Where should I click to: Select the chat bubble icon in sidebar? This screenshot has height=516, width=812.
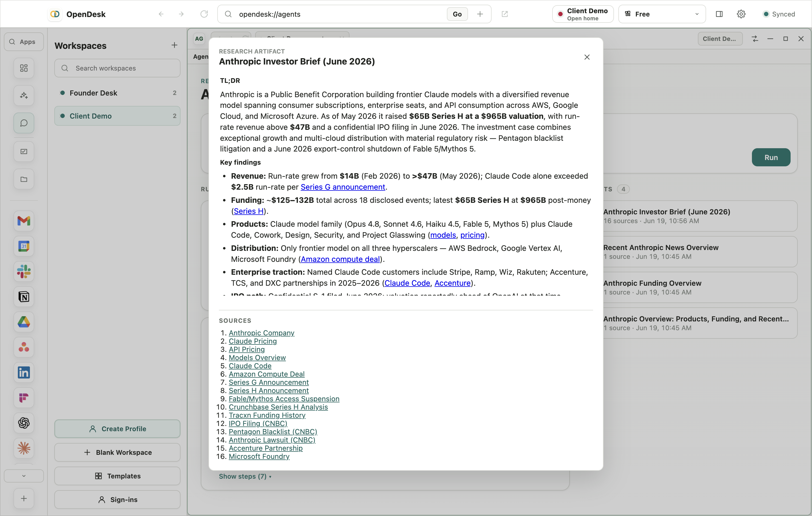[x=24, y=123]
